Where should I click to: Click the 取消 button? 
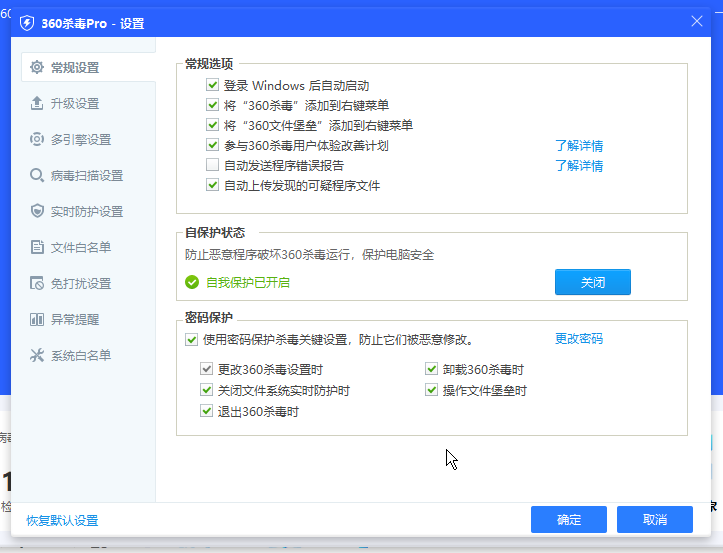tap(655, 519)
